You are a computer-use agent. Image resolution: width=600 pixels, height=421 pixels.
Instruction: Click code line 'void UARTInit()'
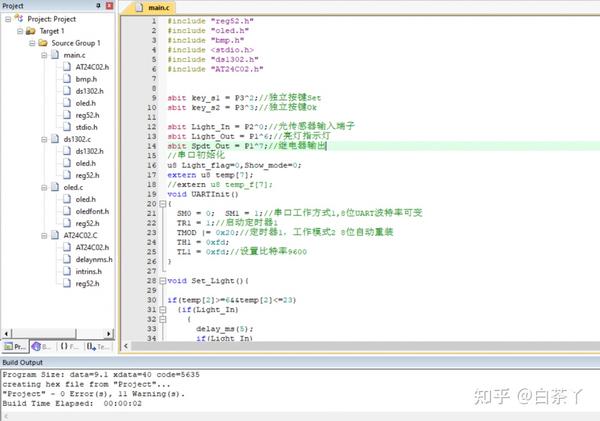[x=203, y=194]
